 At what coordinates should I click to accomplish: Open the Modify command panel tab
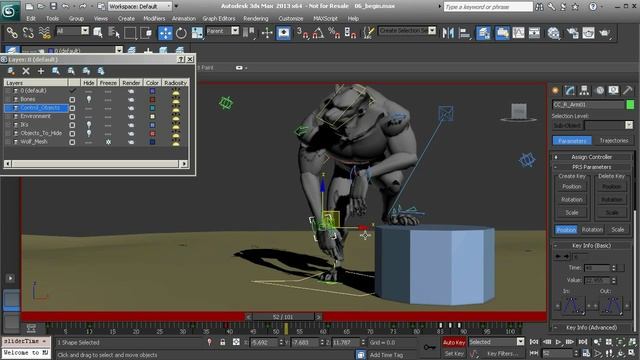coord(569,90)
